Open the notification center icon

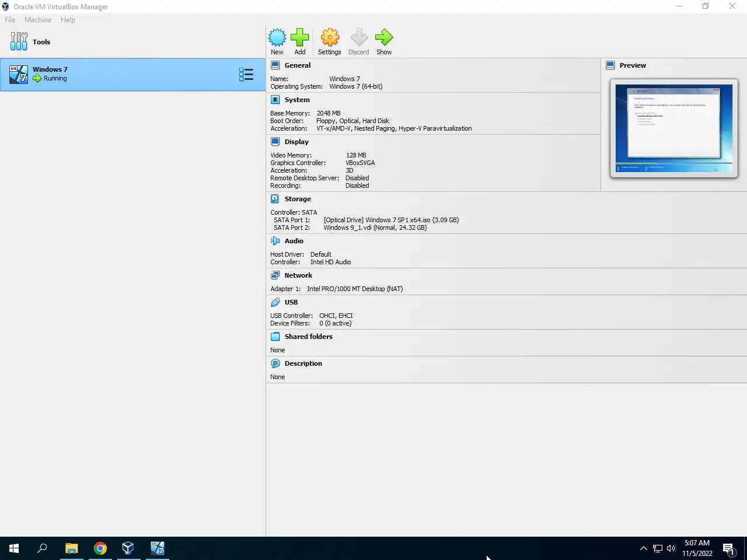tap(729, 548)
